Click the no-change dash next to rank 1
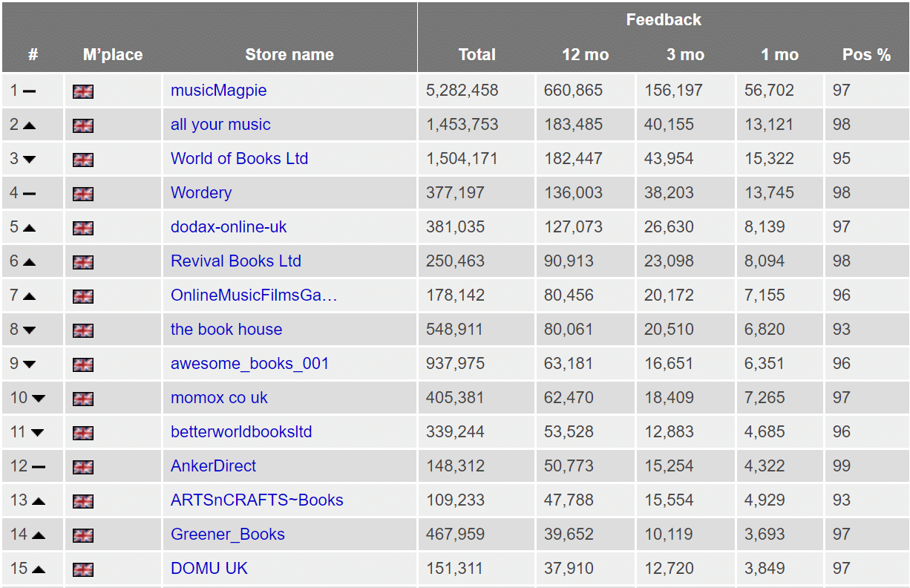The image size is (910, 588). [29, 91]
